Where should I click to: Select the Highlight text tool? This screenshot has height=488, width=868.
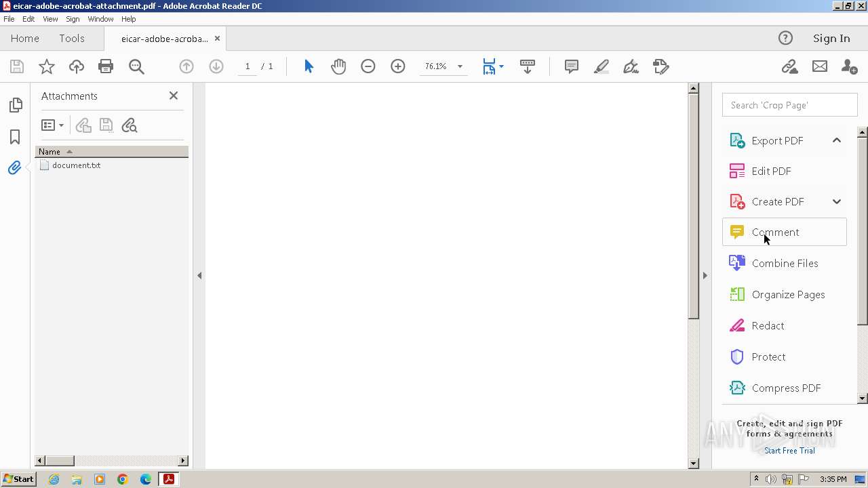(x=601, y=66)
